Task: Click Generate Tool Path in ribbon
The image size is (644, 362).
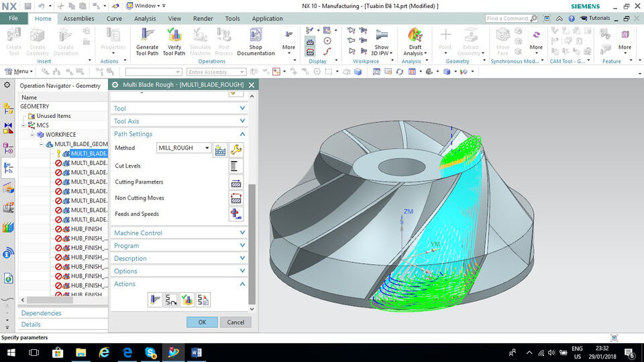Action: (x=147, y=42)
